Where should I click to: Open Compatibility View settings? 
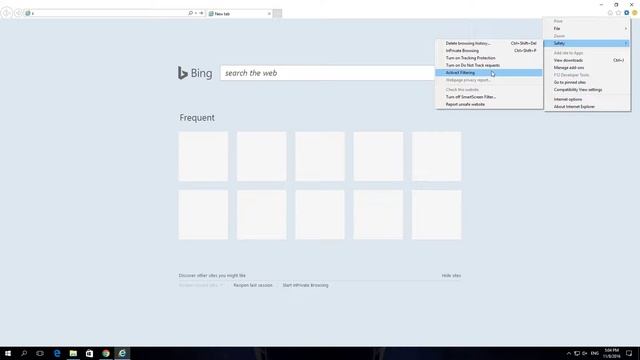tap(587, 90)
